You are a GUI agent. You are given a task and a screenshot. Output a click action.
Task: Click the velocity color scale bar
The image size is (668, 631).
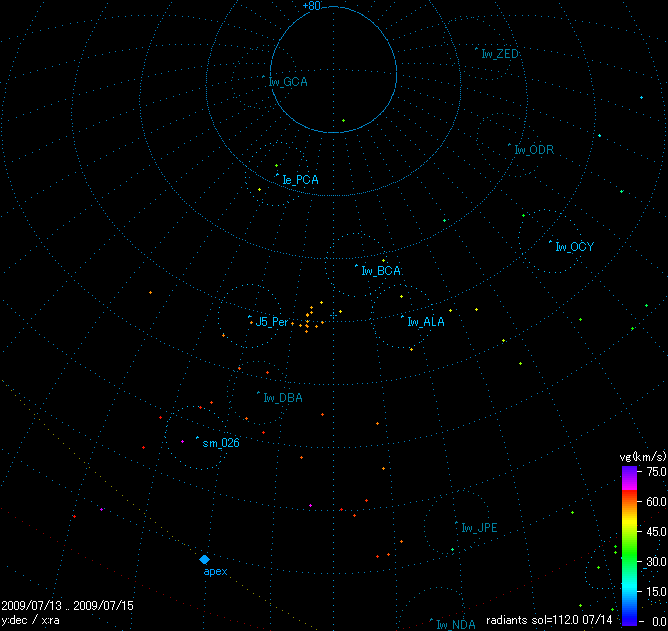(x=629, y=546)
